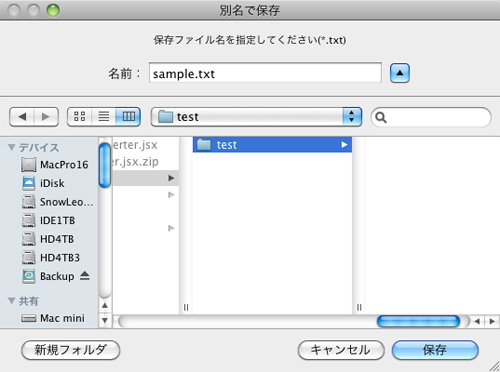Click the キャンセル button
The width and height of the screenshot is (500, 372).
coord(341,350)
